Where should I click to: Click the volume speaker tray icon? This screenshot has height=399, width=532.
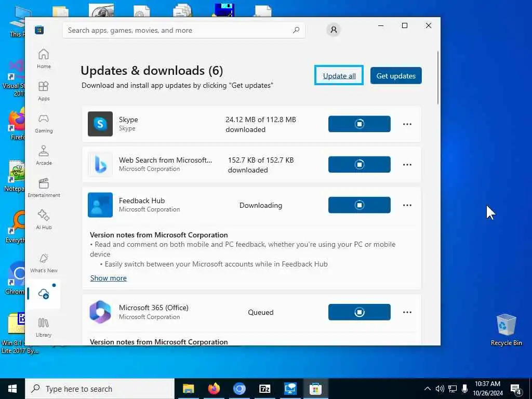tap(440, 389)
